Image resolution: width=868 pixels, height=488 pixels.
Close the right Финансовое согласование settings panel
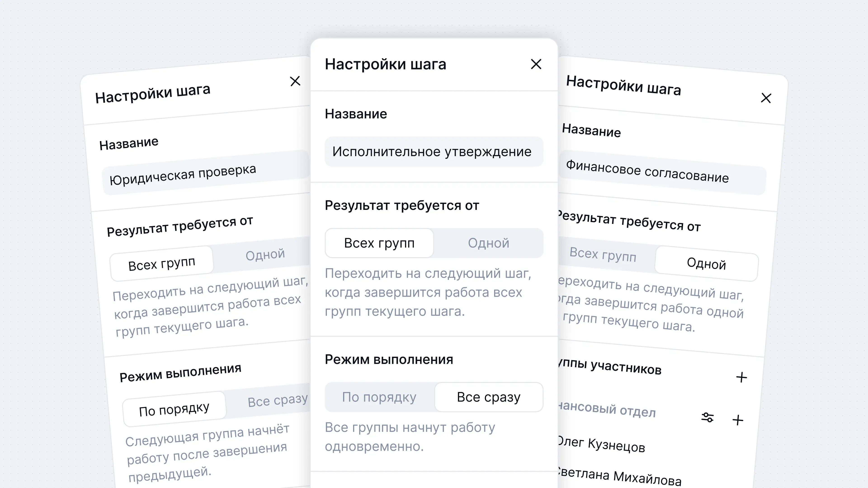(x=766, y=98)
